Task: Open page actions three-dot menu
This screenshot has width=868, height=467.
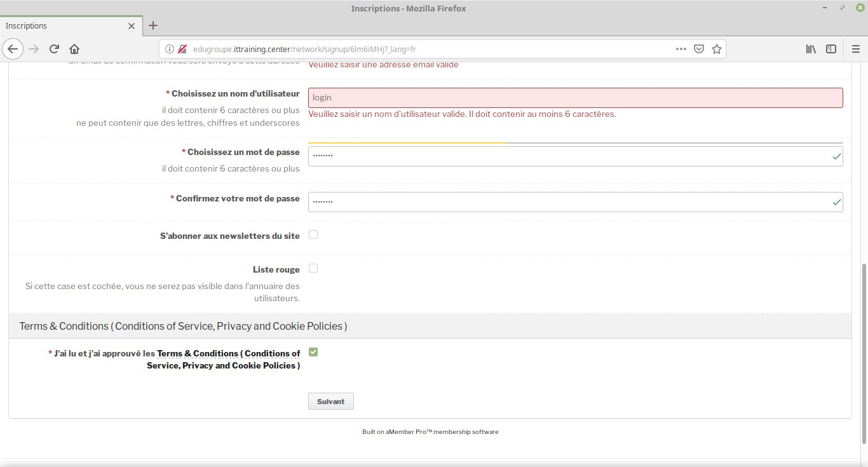Action: click(x=681, y=49)
